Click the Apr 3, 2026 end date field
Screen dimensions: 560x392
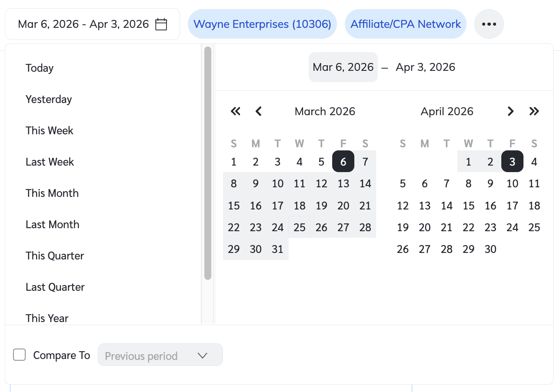(425, 67)
